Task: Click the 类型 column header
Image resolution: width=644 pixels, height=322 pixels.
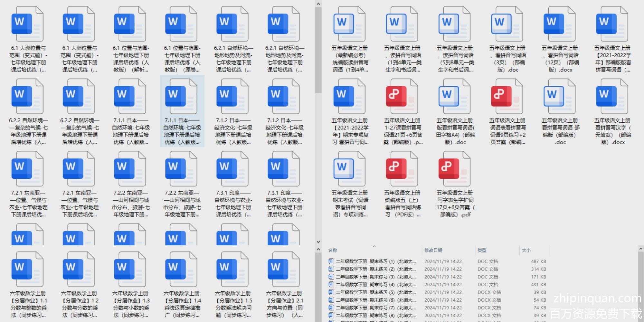Action: coord(482,251)
